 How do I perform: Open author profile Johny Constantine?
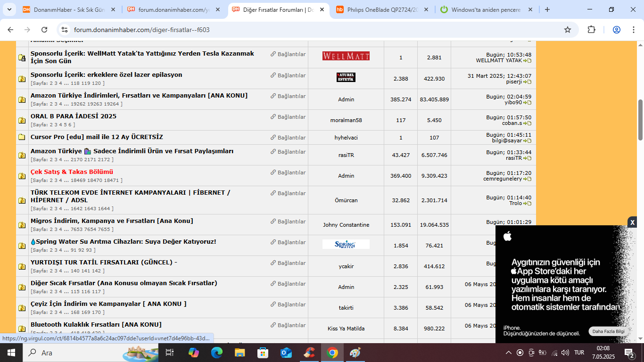pyautogui.click(x=346, y=225)
